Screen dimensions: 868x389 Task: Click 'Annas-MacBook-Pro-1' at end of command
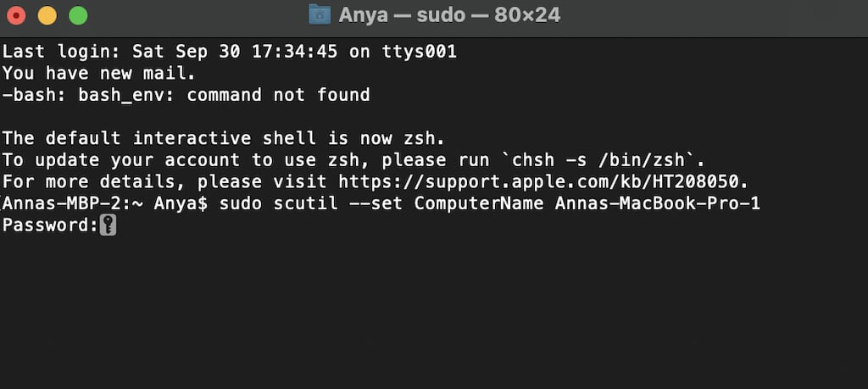658,203
